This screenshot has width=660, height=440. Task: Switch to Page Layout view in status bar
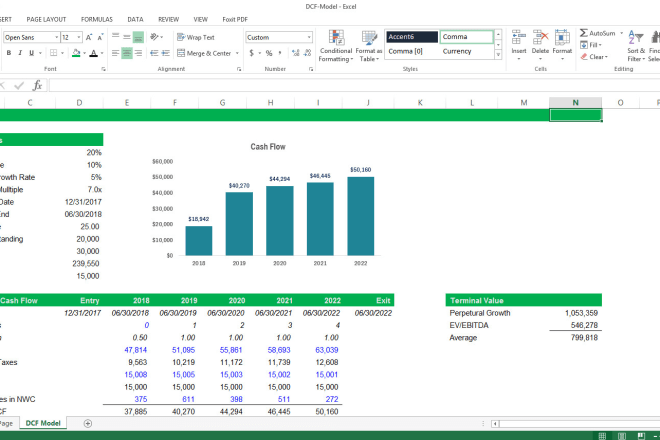coord(622,436)
